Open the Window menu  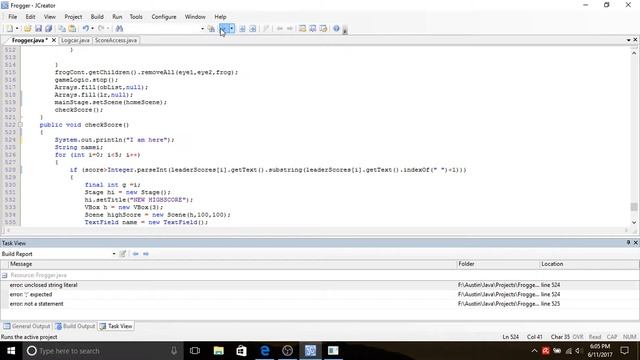coord(195,17)
